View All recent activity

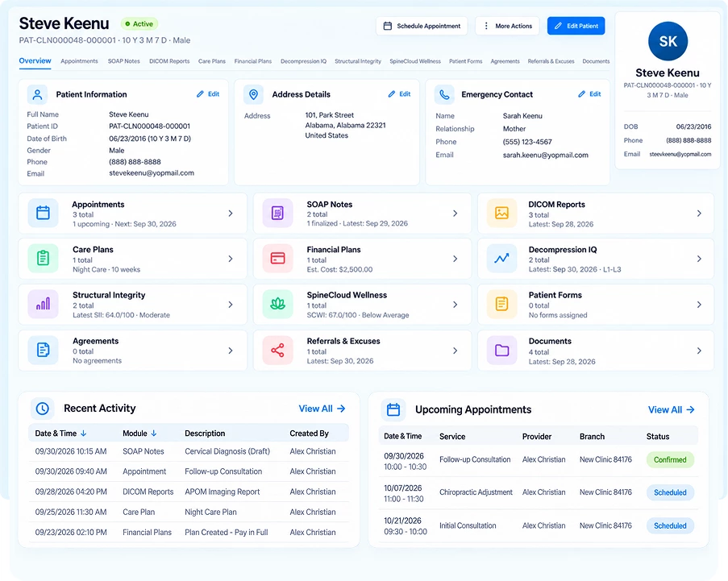(x=322, y=409)
